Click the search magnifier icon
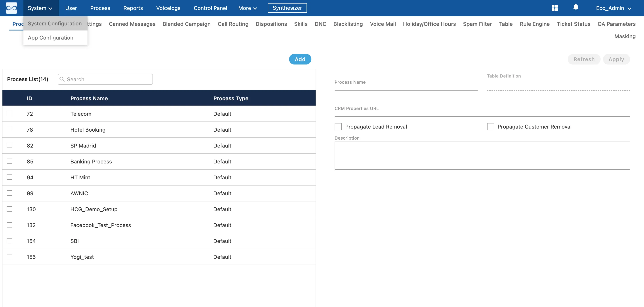644x307 pixels. 62,79
